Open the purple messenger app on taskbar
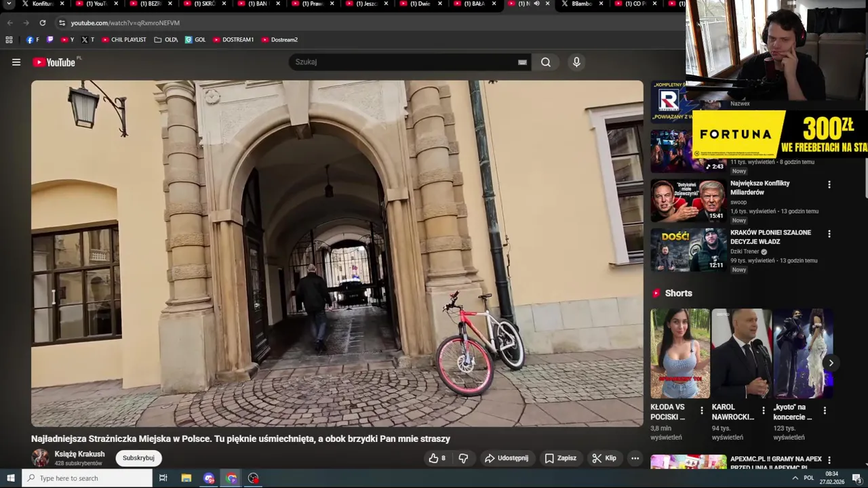Screen dimensions: 868x488 point(209,479)
